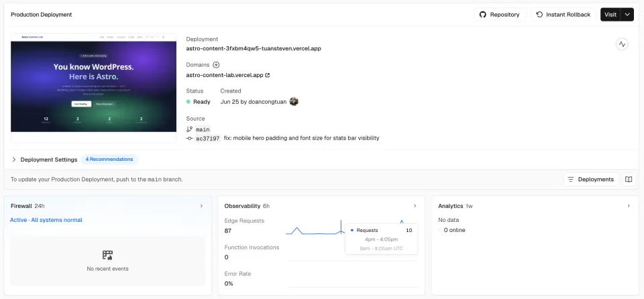Click the Edge Requests value 87
The image size is (644, 299).
(x=228, y=231)
